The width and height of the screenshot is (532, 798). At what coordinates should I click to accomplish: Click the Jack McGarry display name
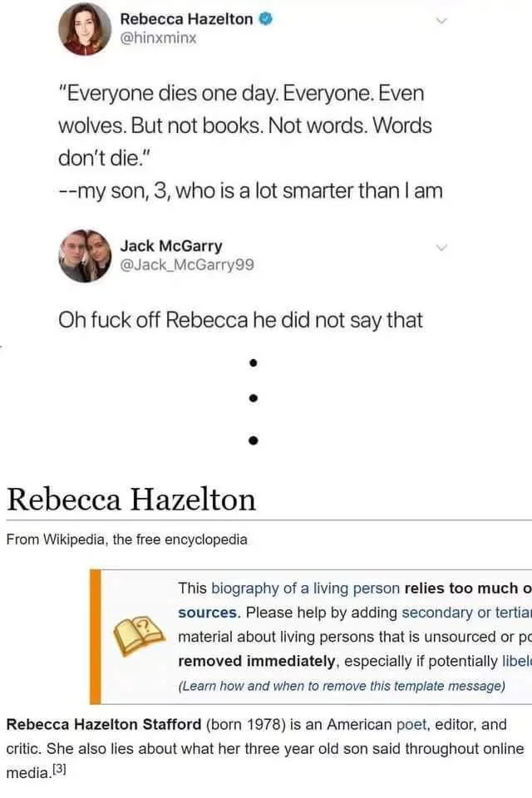(x=171, y=246)
